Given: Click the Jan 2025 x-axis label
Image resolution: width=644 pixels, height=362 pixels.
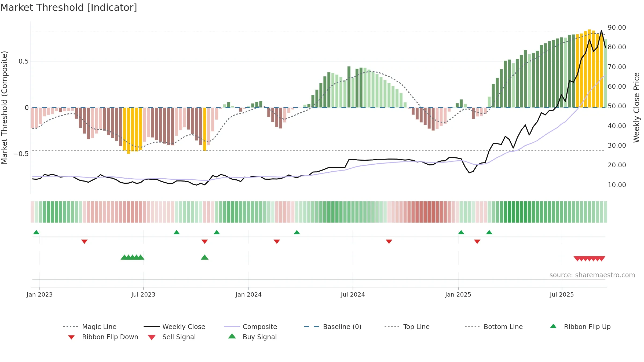Looking at the screenshot, I should pyautogui.click(x=458, y=294).
